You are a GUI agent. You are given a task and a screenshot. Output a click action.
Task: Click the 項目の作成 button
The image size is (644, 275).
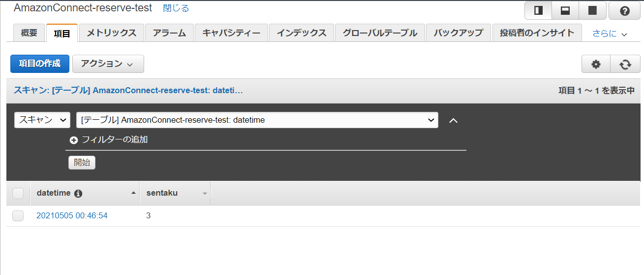40,64
